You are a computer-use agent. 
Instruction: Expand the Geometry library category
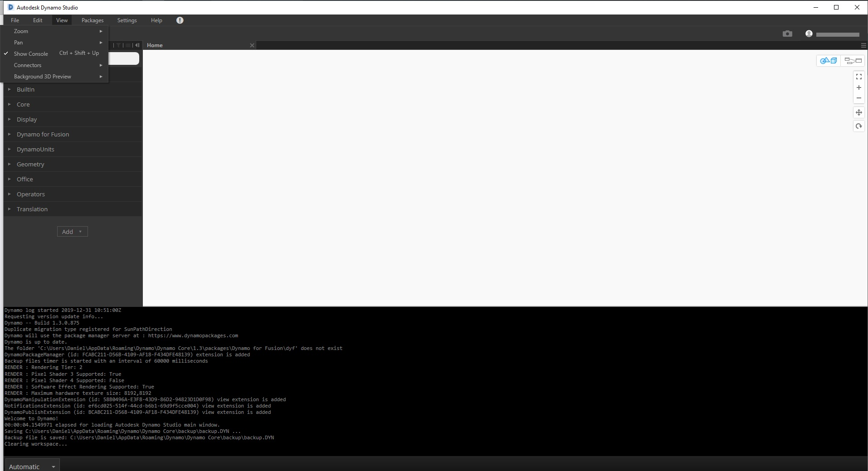pyautogui.click(x=73, y=164)
